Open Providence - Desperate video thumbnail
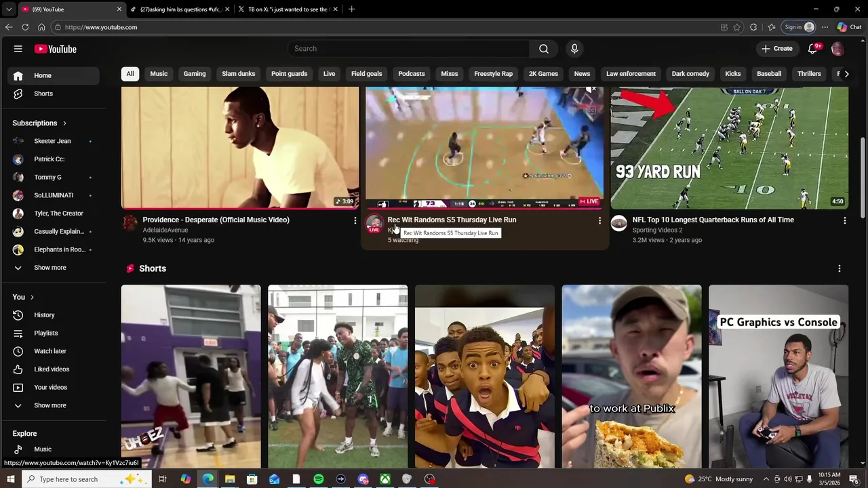This screenshot has width=868, height=488. [x=240, y=148]
